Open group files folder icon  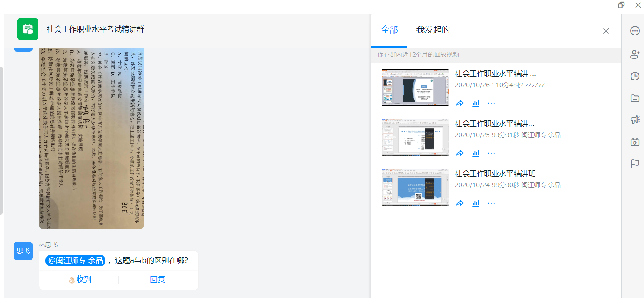635,98
